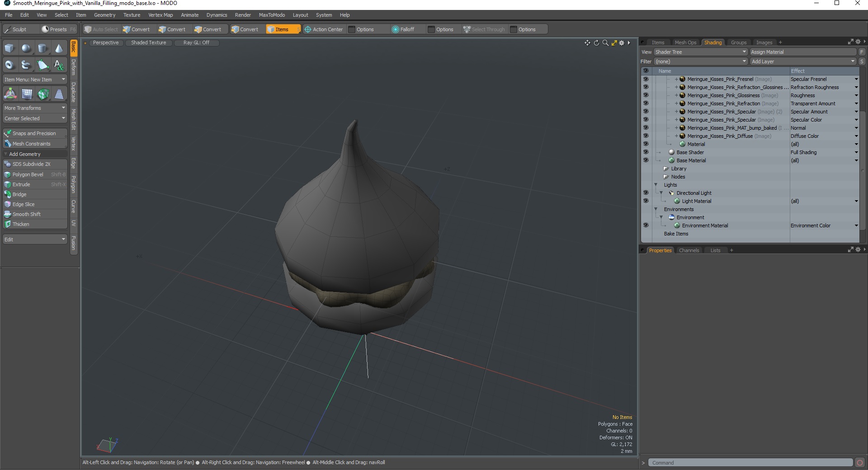
Task: Apply SDS Subdivide 2X
Action: pyautogui.click(x=35, y=164)
